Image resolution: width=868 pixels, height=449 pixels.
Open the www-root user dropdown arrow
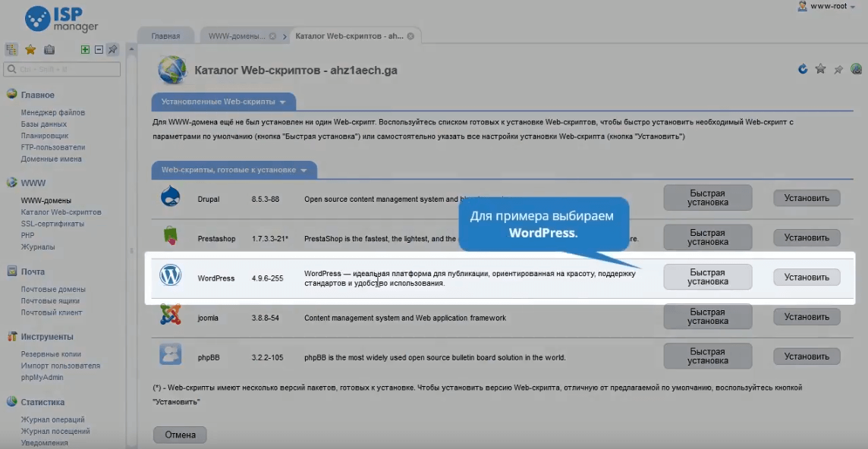[853, 8]
